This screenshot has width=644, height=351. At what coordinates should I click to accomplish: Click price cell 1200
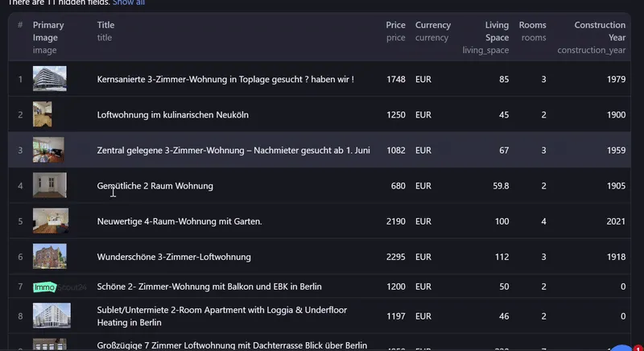point(395,287)
